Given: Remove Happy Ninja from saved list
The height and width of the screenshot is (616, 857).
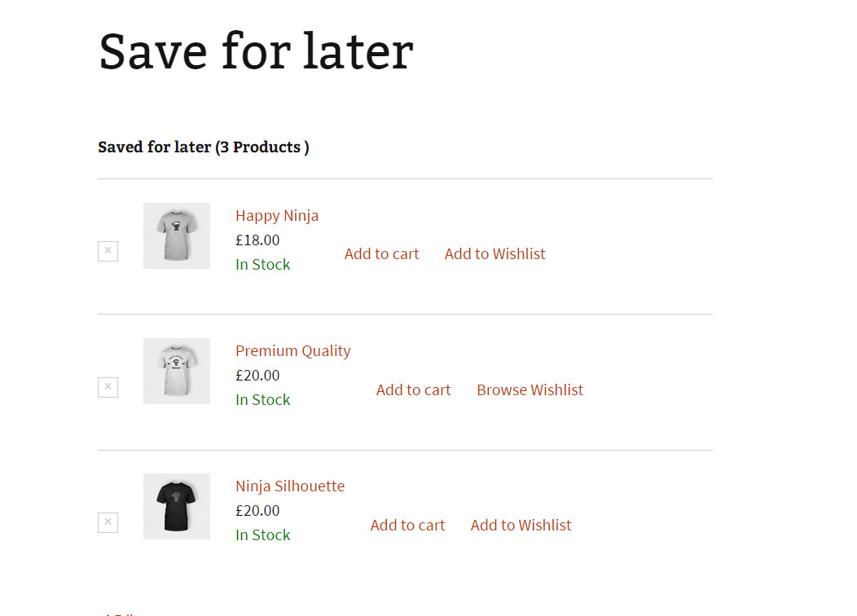Looking at the screenshot, I should [108, 251].
